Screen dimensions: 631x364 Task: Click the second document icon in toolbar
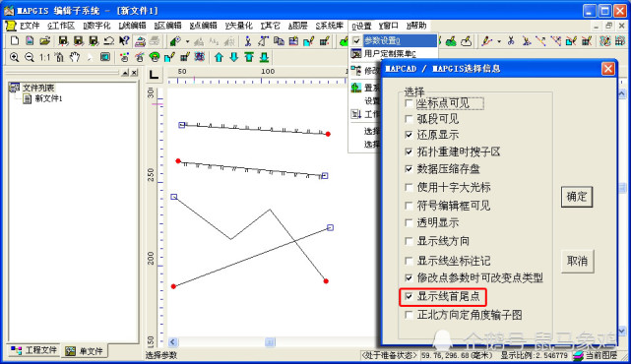[x=30, y=40]
